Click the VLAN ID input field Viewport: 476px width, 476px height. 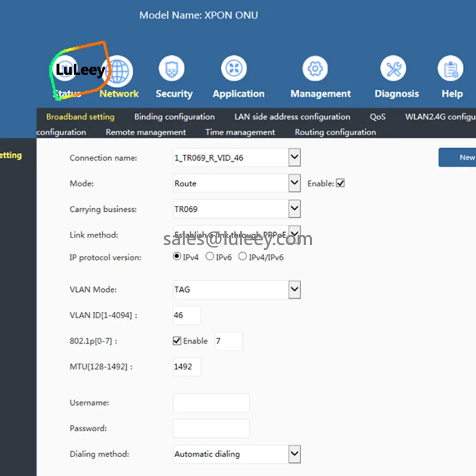[x=187, y=315]
